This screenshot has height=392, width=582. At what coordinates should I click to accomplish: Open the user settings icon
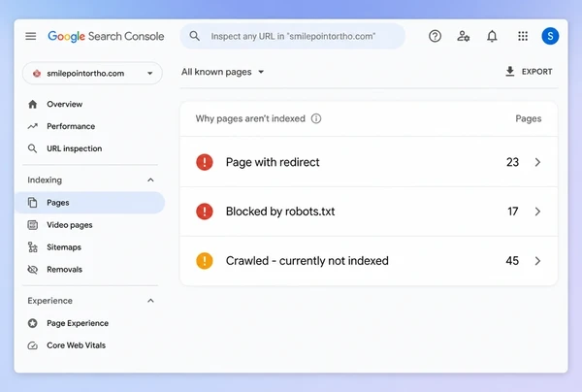tap(464, 36)
